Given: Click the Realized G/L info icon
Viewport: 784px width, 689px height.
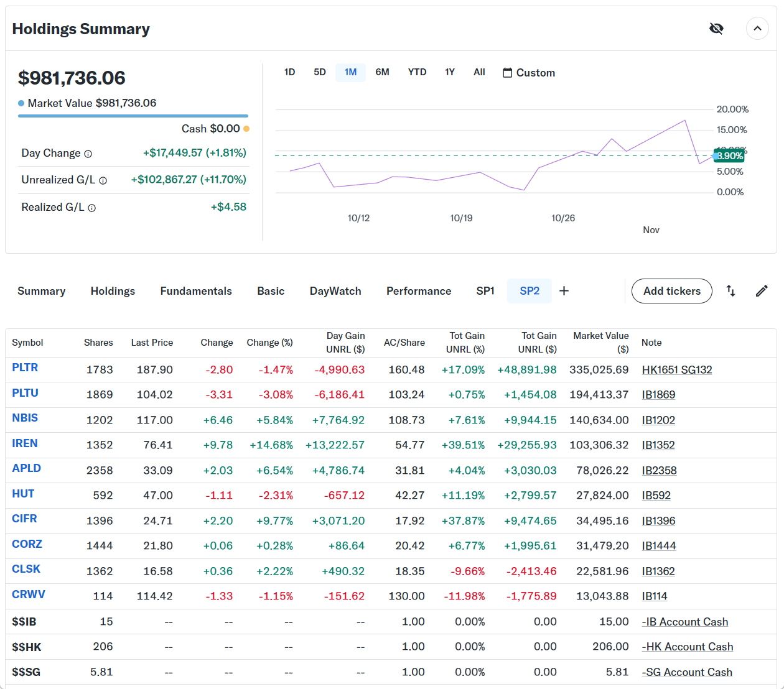Looking at the screenshot, I should coord(92,208).
